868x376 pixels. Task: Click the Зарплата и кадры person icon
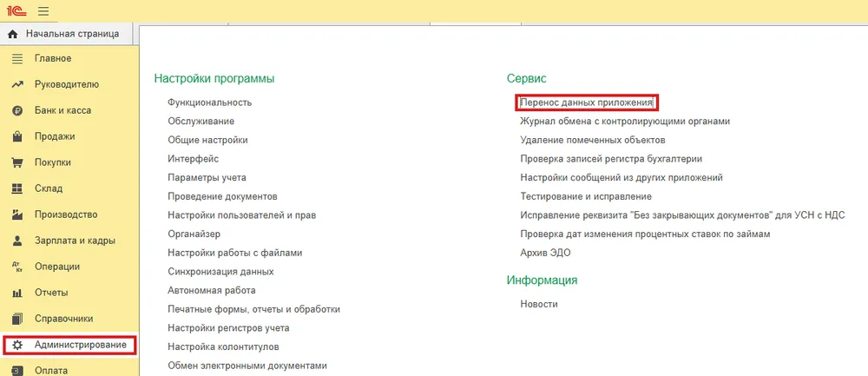click(x=17, y=241)
